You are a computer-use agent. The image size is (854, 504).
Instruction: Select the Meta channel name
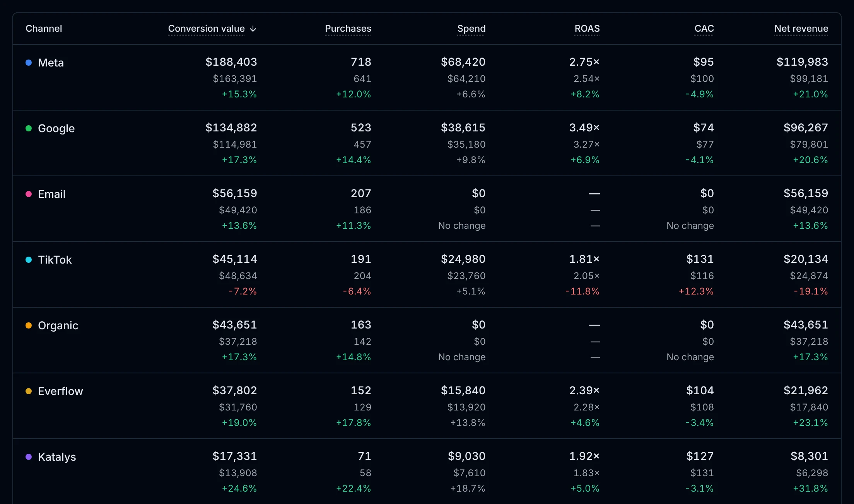(x=51, y=63)
